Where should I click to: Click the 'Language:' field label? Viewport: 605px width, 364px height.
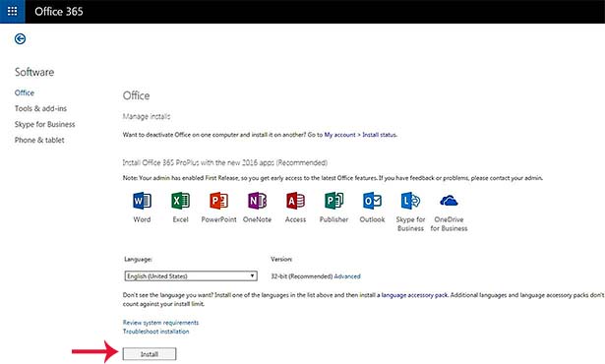pyautogui.click(x=138, y=259)
